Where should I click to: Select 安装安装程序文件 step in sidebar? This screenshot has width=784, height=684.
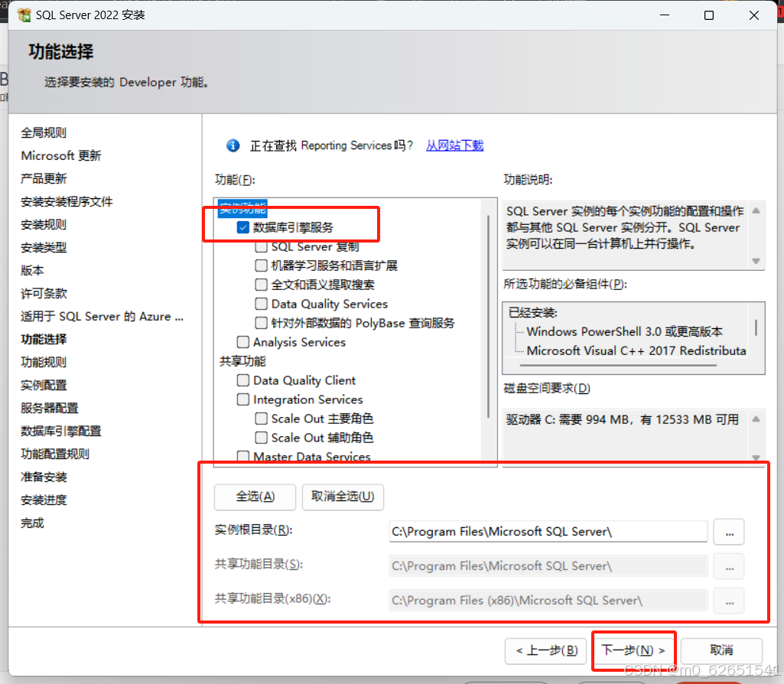(x=67, y=201)
